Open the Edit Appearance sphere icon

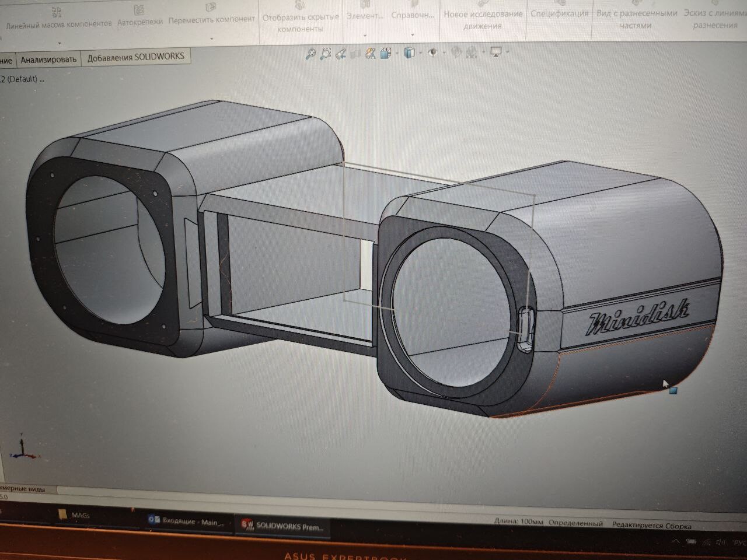456,52
